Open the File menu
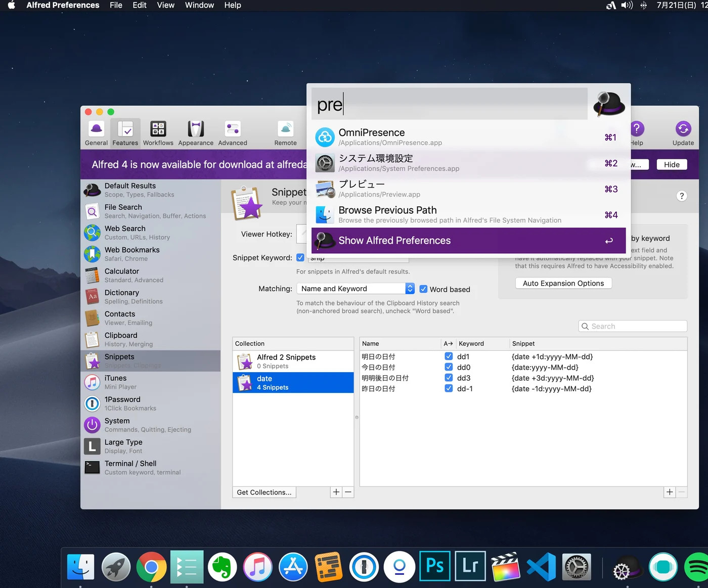Screen dimensions: 708x588 click(116, 5)
